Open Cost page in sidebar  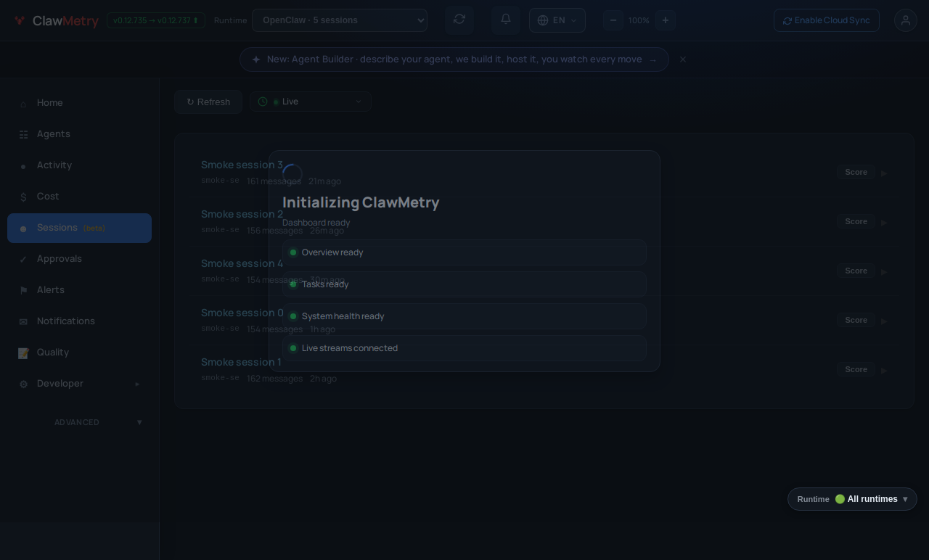pos(80,197)
